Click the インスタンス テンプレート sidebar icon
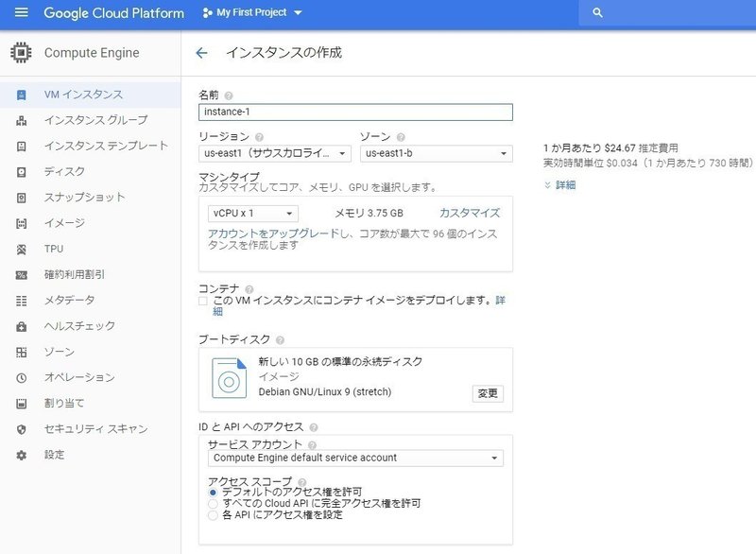 click(x=21, y=147)
